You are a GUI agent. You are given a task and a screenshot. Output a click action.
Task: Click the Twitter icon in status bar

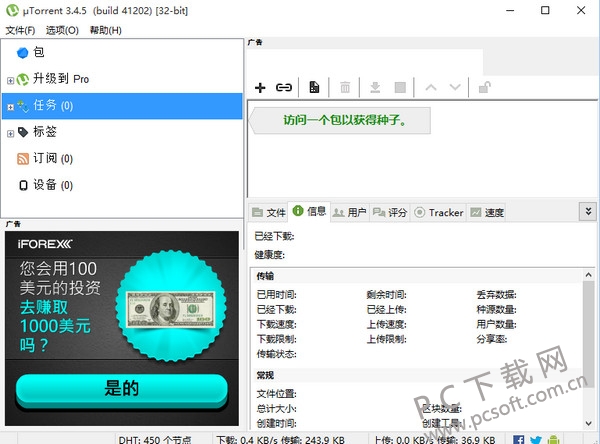coord(536,439)
